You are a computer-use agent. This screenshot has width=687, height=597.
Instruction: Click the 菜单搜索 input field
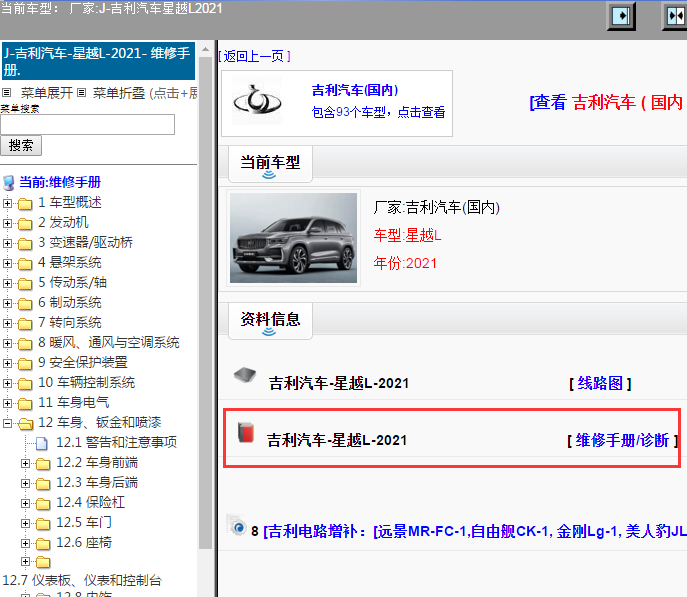(x=88, y=124)
